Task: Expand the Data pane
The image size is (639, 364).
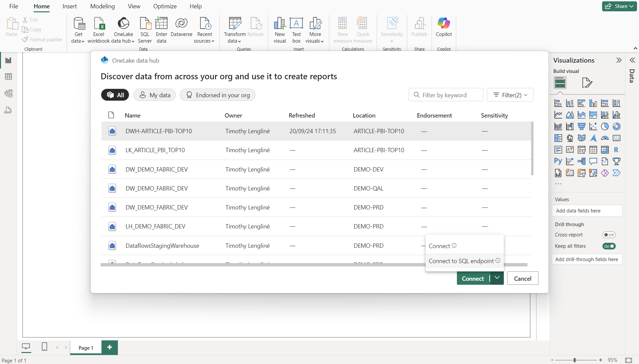Action: [x=632, y=60]
